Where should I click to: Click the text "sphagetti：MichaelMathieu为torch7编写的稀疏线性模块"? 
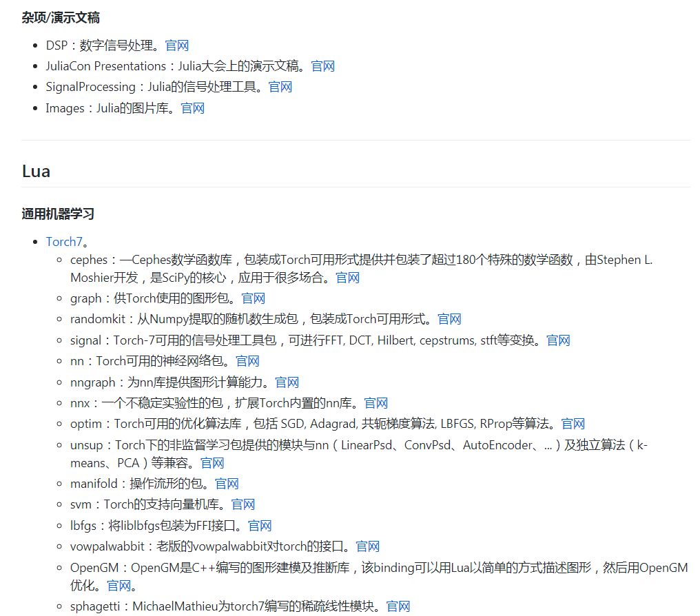pyautogui.click(x=223, y=606)
